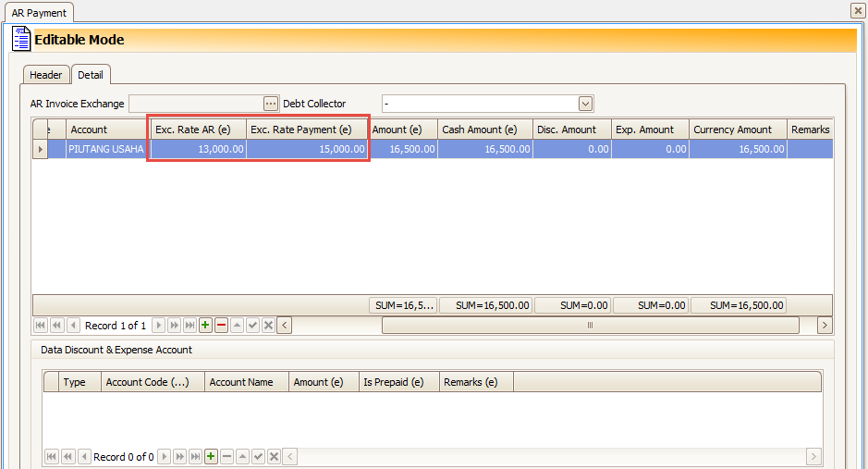The width and height of the screenshot is (868, 469).
Task: Click the Amount (e) header in upper grid
Action: (403, 130)
